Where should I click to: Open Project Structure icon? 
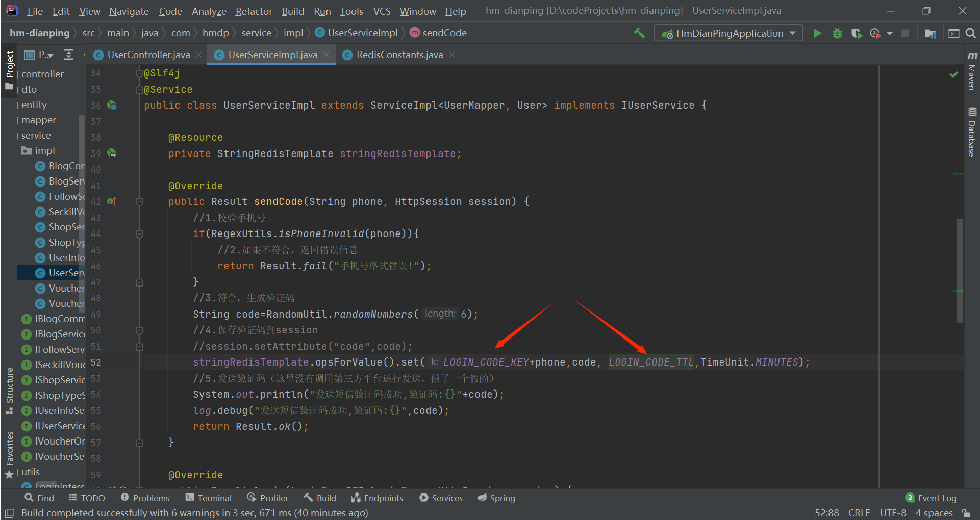pos(930,33)
